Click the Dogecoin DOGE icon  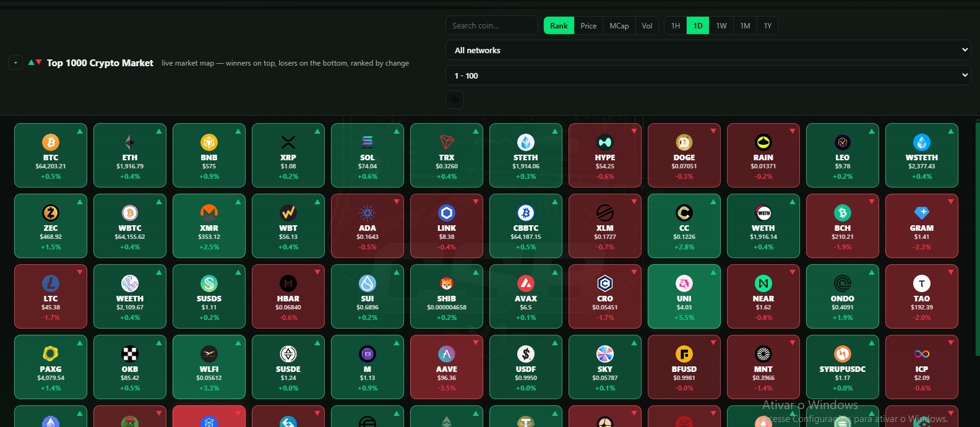click(684, 142)
